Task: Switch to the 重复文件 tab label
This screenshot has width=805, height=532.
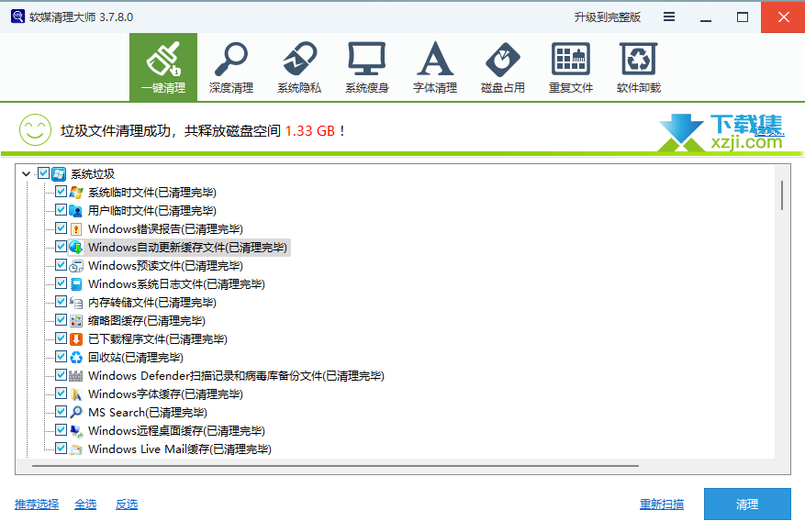Action: pos(570,88)
